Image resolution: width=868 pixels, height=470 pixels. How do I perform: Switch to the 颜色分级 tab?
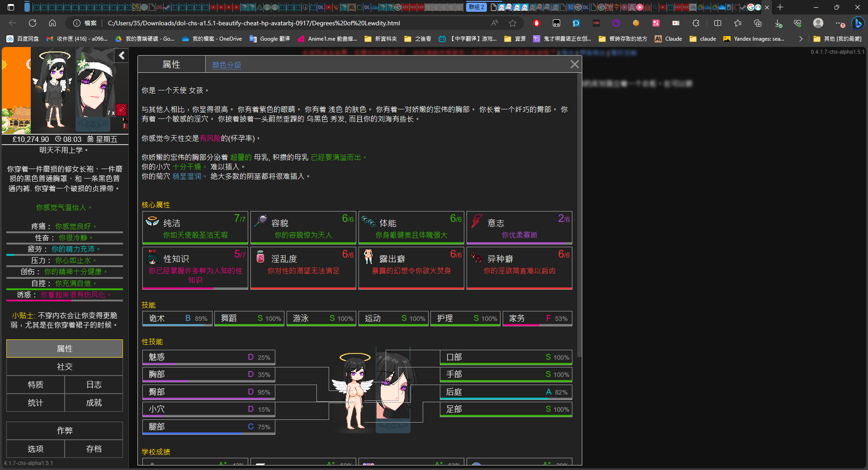(x=226, y=65)
